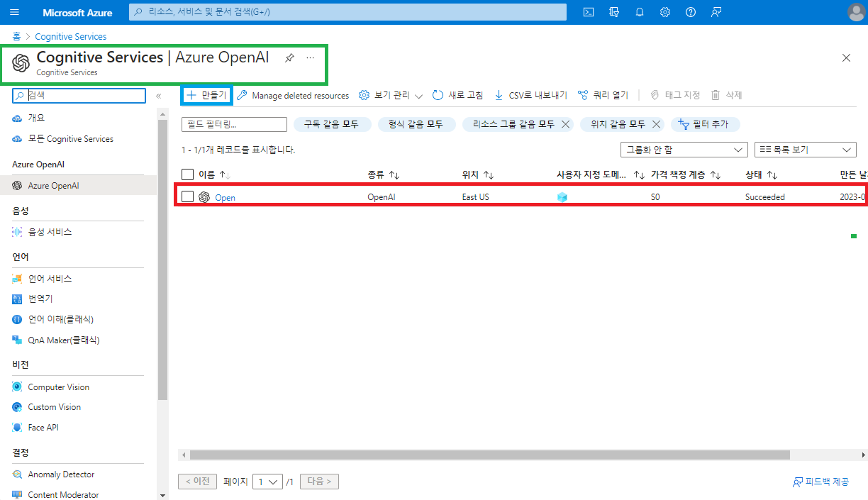Click 피드백 제공 feedback link
The width and height of the screenshot is (868, 500).
(820, 482)
